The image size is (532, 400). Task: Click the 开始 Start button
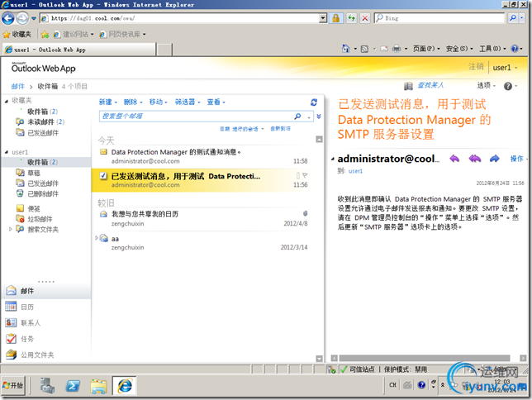pyautogui.click(x=13, y=385)
